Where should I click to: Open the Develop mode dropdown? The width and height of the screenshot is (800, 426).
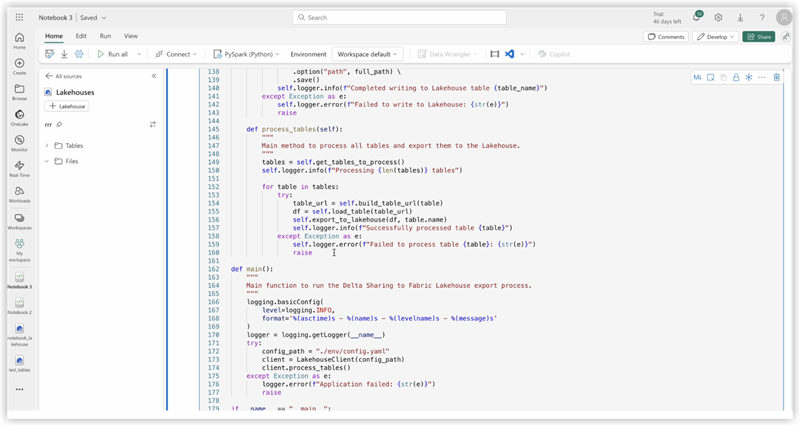click(715, 37)
